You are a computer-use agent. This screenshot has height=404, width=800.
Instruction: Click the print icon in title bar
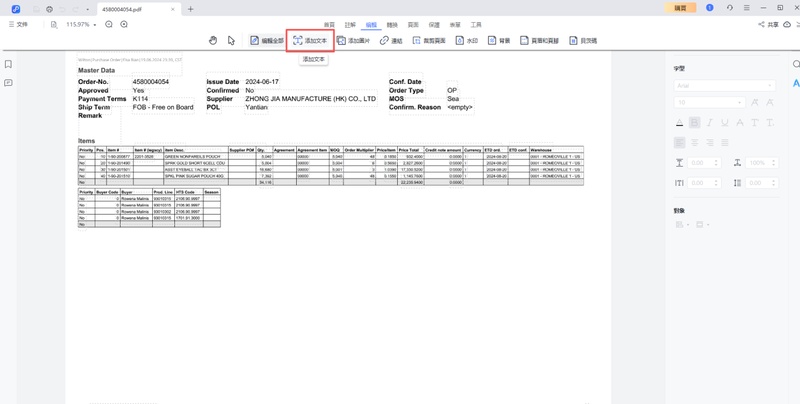[49, 8]
